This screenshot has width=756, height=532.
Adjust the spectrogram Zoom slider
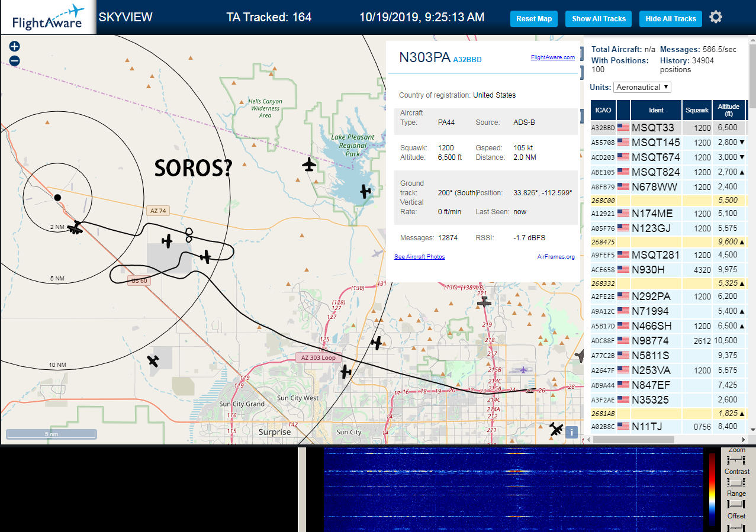(736, 460)
